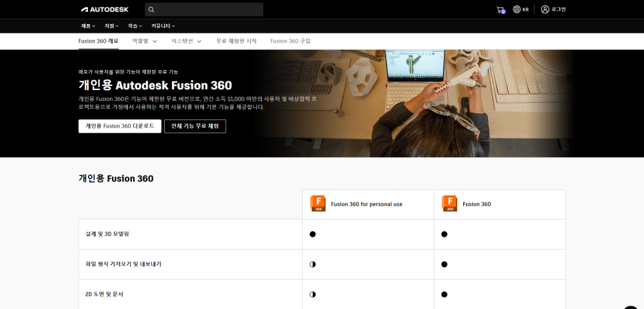Click full circle for 설계 및 3D 모델링 personal use
Viewport: 644px width, 309px height.
click(313, 234)
